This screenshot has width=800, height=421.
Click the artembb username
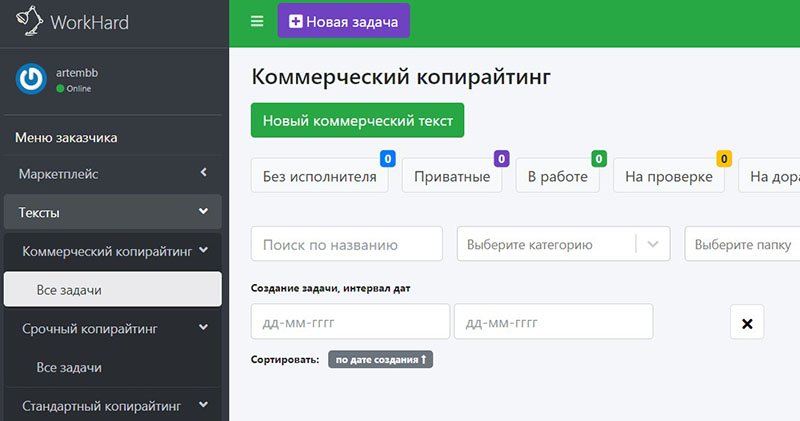click(77, 72)
